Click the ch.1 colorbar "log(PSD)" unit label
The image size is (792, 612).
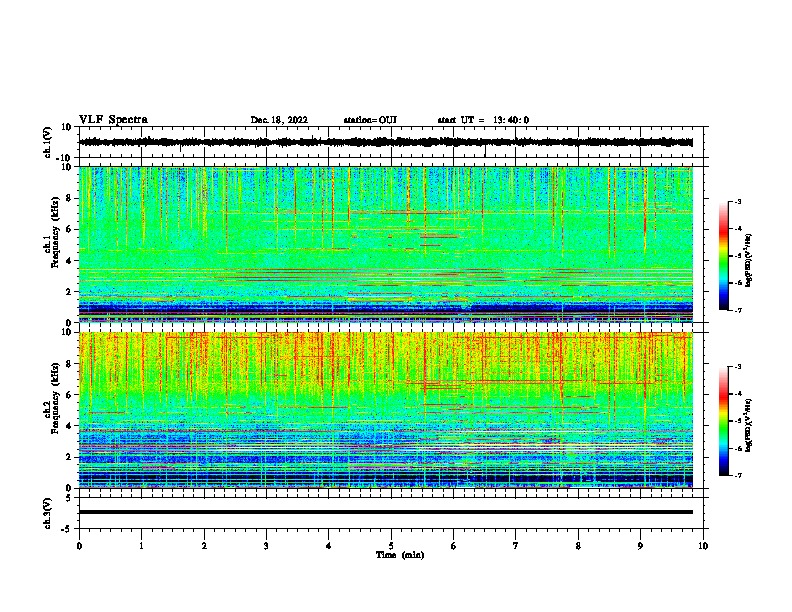748,260
